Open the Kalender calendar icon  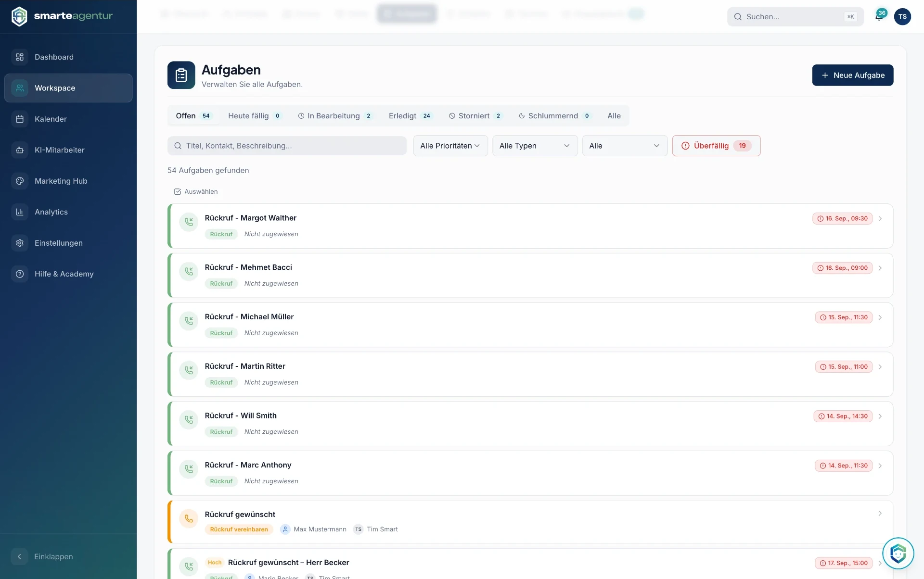tap(20, 119)
